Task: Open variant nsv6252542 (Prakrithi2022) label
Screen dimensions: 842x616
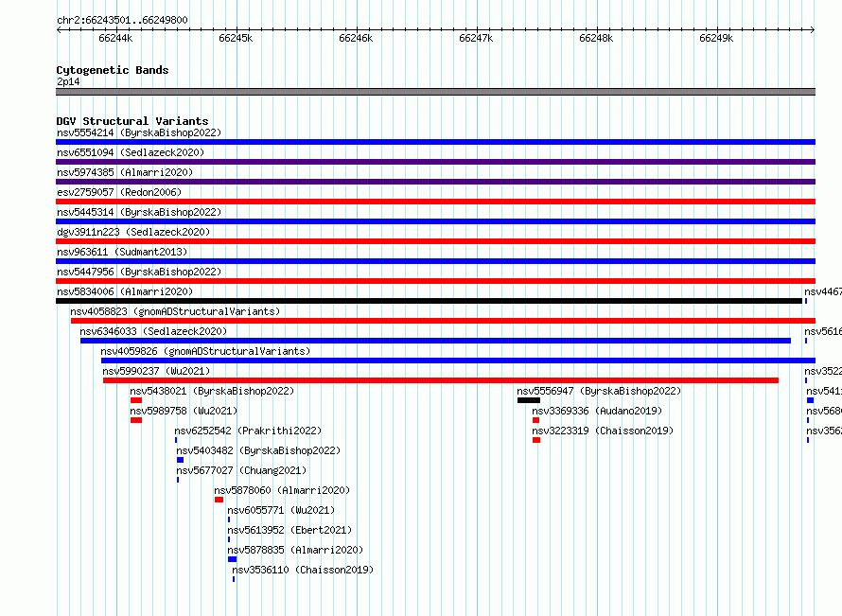Action: point(248,431)
